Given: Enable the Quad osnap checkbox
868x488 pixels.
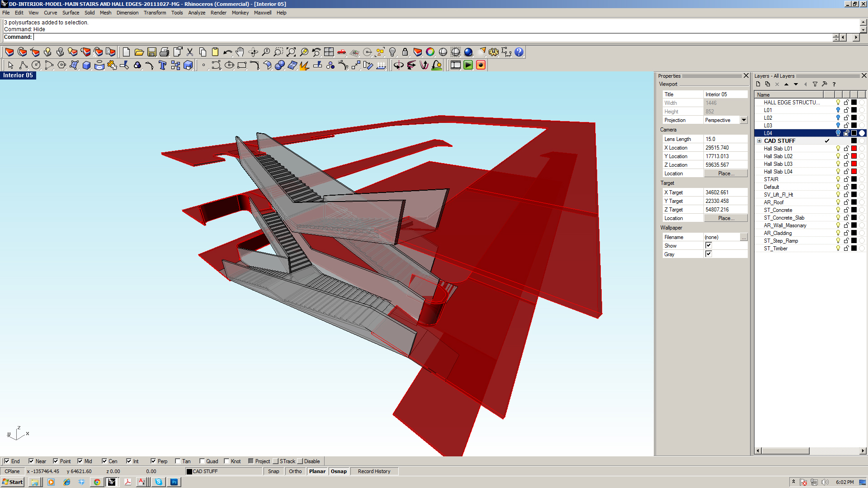Looking at the screenshot, I should coord(202,461).
